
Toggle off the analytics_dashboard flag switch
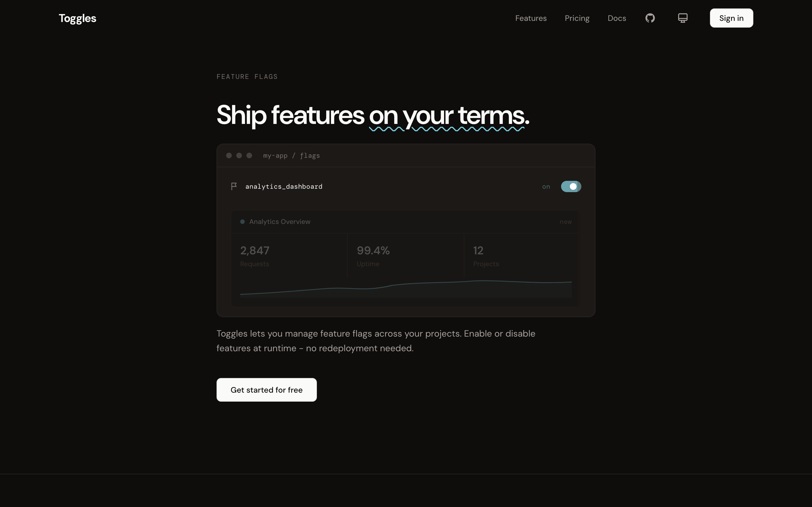(571, 186)
